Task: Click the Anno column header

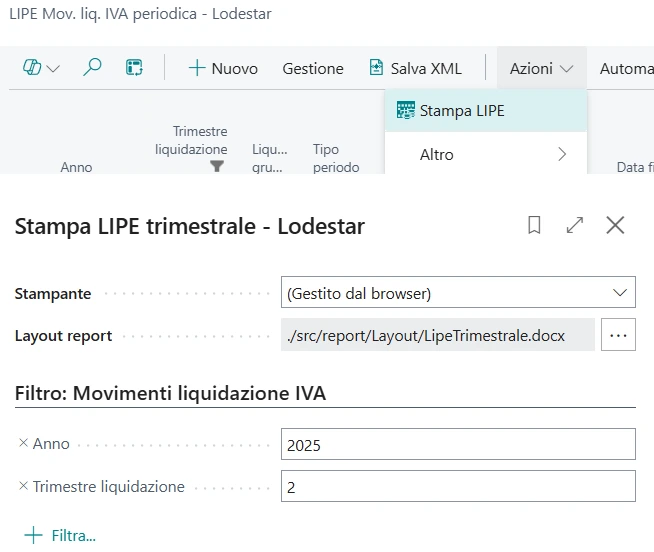Action: point(76,167)
